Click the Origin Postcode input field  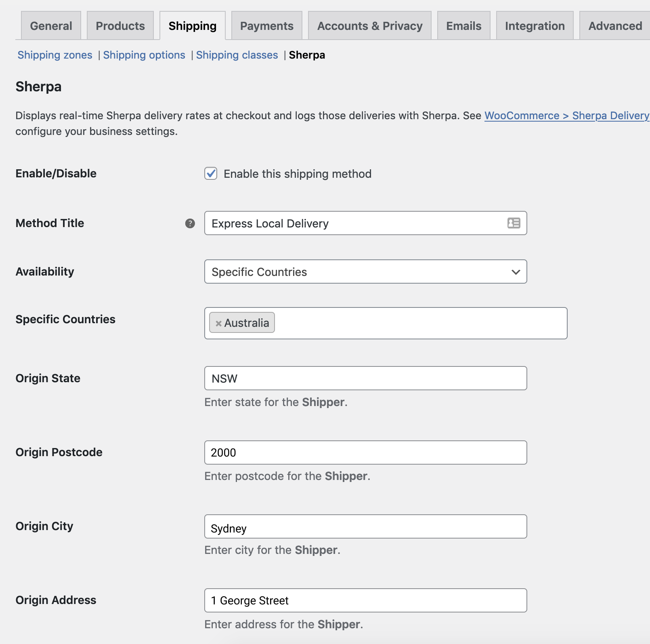[x=365, y=452]
